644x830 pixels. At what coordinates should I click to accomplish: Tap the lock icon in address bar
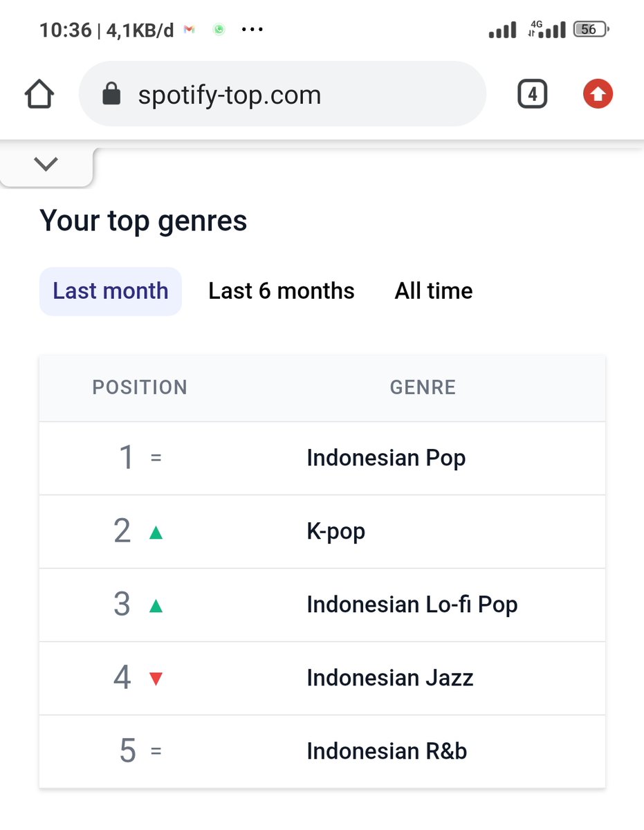click(111, 94)
